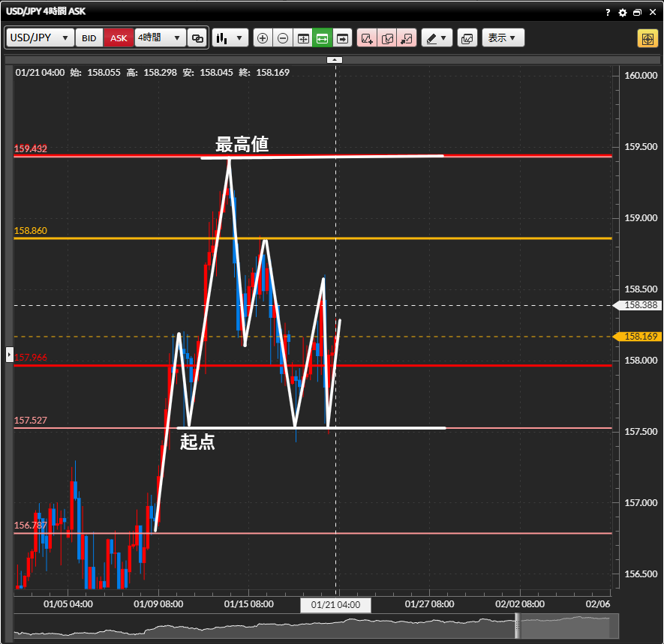Open the chart type candlestick dropdown
Viewport: 664px width, 644px height.
[x=230, y=38]
